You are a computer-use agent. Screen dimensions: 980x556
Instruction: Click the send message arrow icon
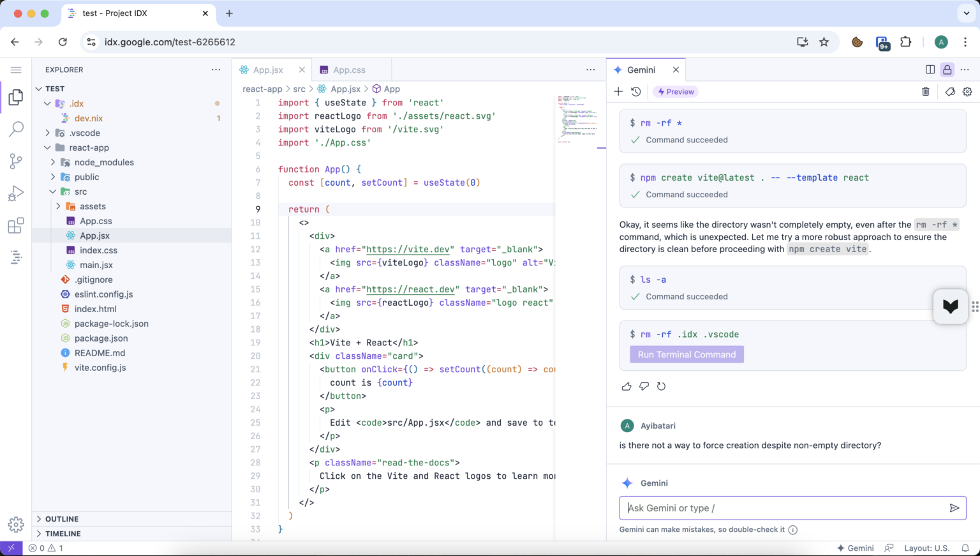(x=954, y=508)
